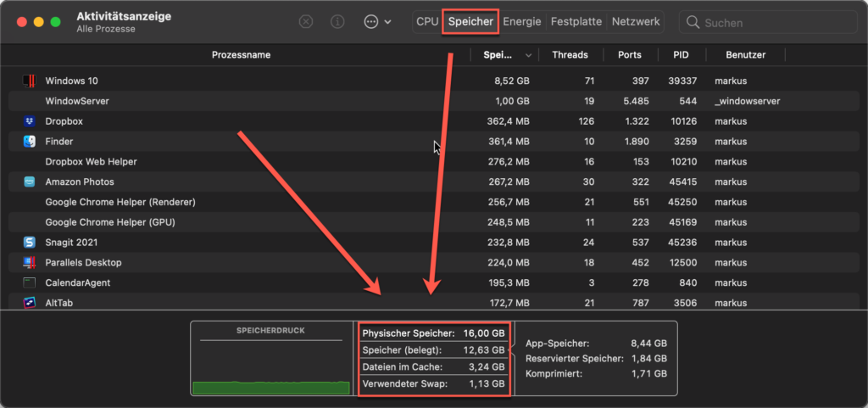Click Verwendeter Swap 1,13 GB entry

click(x=433, y=383)
